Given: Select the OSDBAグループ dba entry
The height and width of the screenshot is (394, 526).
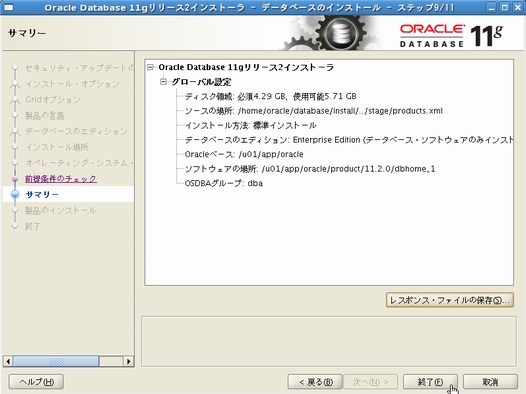Looking at the screenshot, I should (x=223, y=183).
